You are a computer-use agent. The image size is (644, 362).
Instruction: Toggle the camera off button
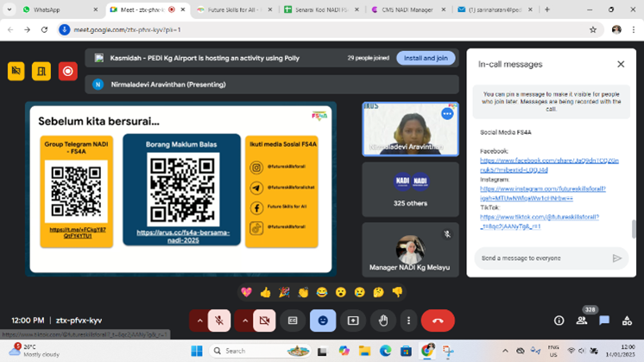[x=264, y=321]
